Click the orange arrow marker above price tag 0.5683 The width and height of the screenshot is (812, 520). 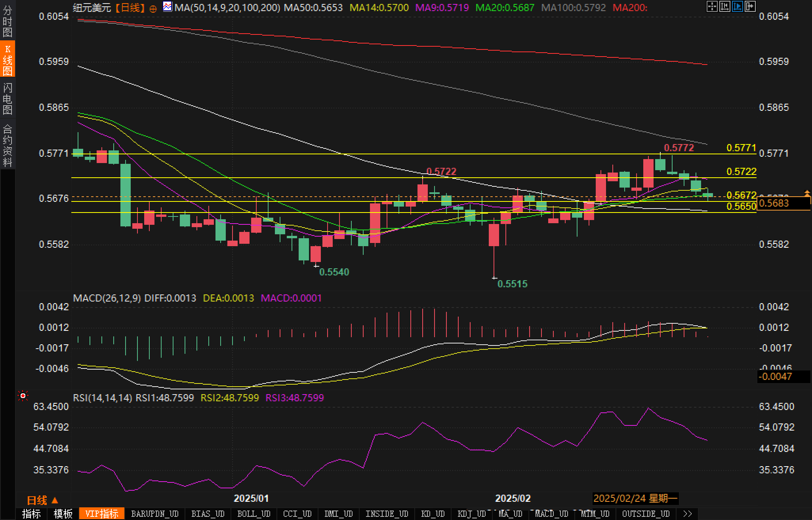(x=807, y=193)
